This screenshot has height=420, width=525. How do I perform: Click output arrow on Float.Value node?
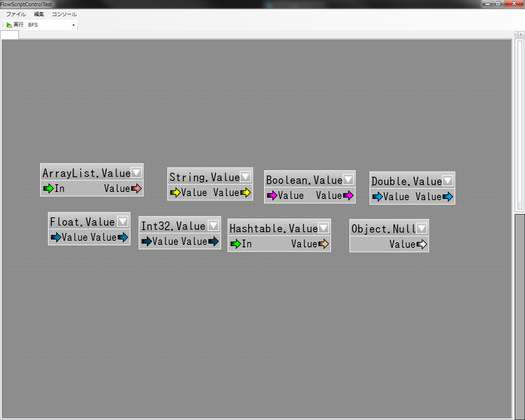(123, 237)
